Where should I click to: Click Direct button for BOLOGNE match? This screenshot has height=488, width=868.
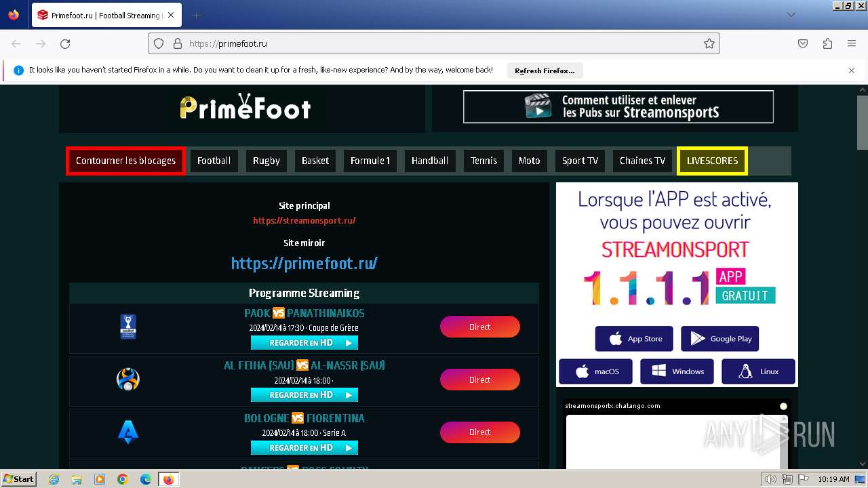480,432
